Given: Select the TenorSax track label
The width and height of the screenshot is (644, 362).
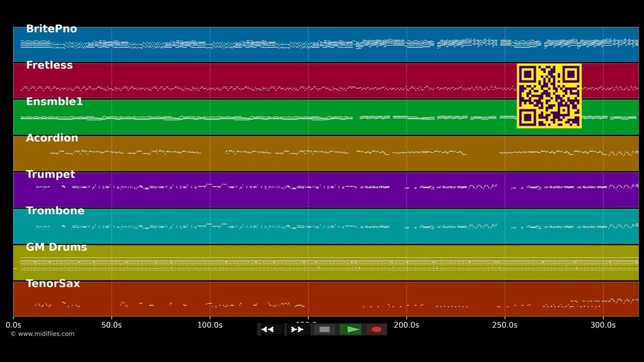Looking at the screenshot, I should [53, 284].
